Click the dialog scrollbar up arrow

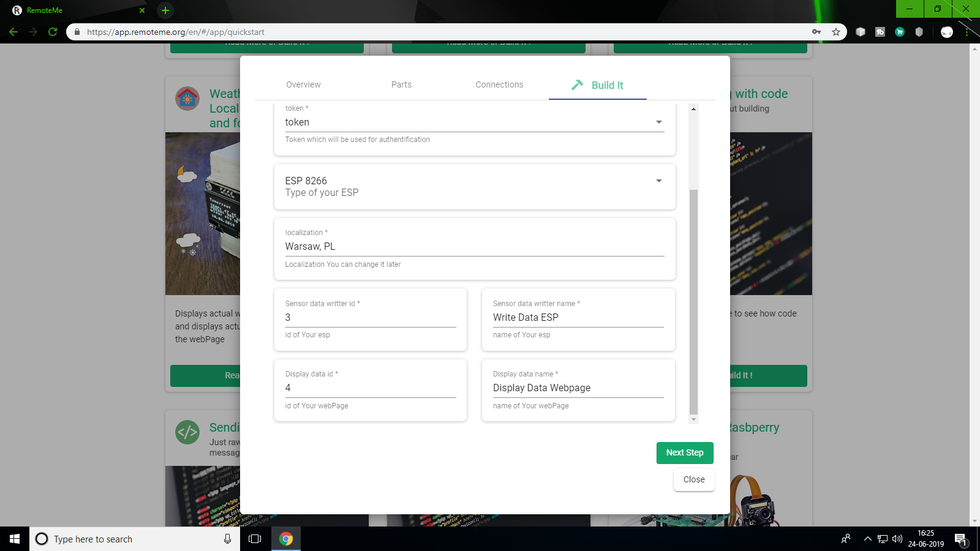693,108
